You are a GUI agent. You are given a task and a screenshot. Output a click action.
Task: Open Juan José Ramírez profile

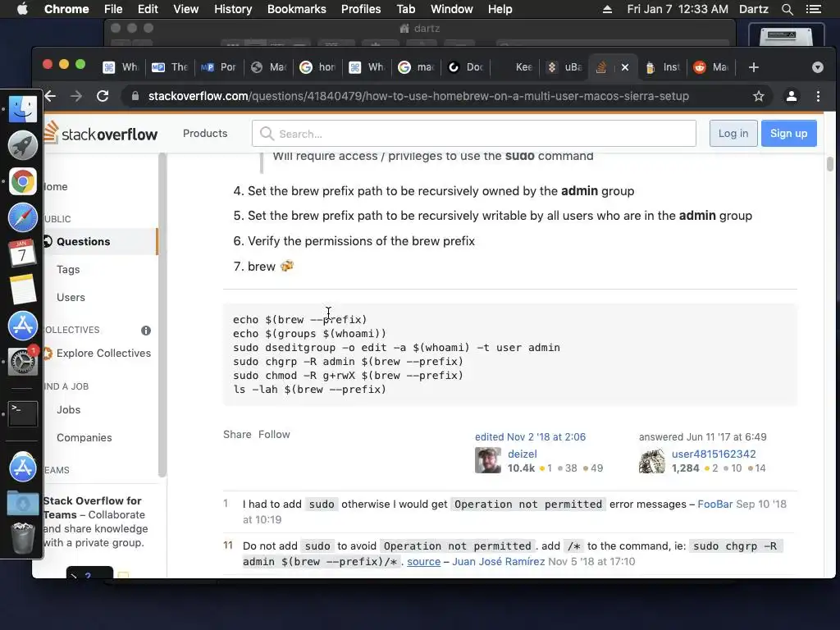coord(498,561)
